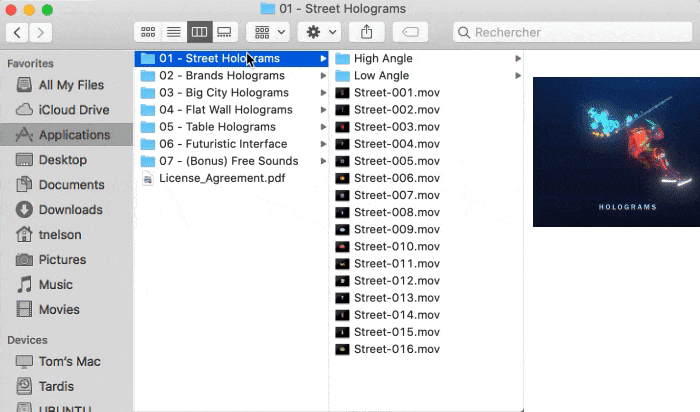Open Downloads in sidebar

[x=67, y=210]
